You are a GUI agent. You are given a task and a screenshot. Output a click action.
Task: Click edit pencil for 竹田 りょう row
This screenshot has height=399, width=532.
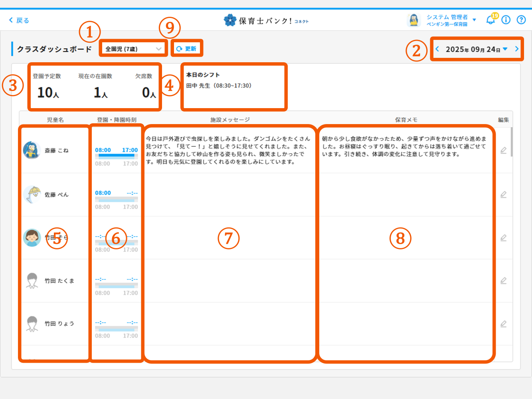[503, 324]
